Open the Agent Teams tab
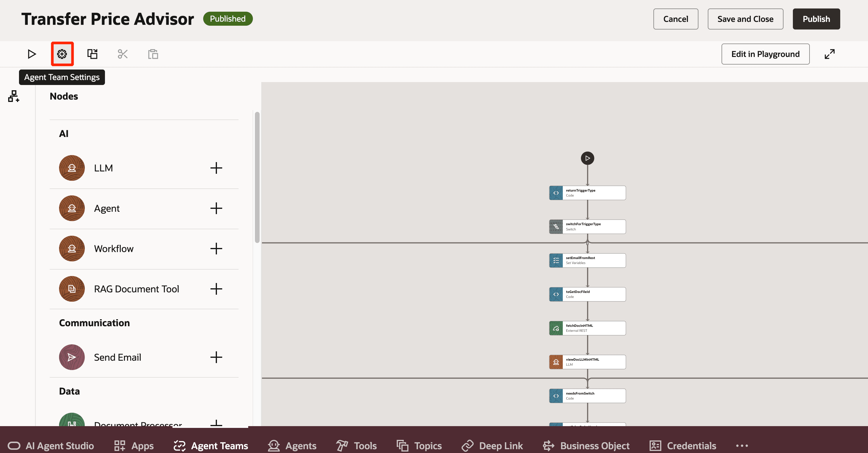The height and width of the screenshot is (453, 868). [211, 446]
